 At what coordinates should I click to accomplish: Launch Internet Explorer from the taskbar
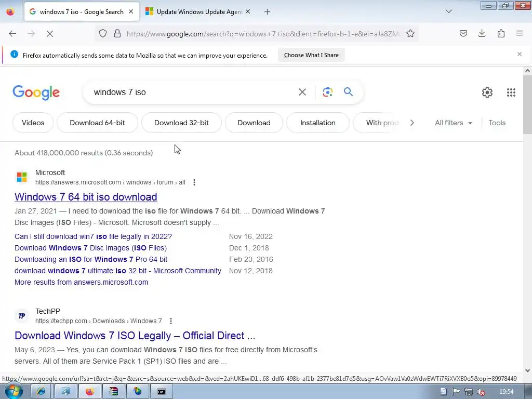tap(41, 392)
